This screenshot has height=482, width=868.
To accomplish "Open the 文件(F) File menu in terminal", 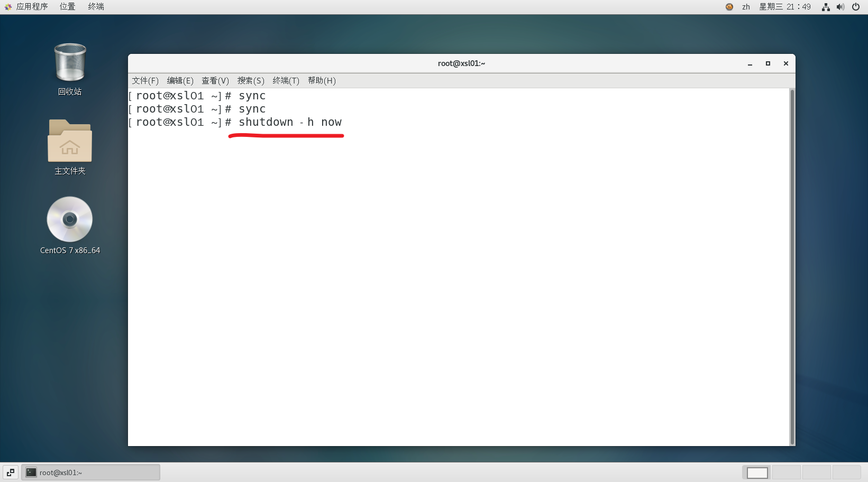I will click(x=145, y=81).
